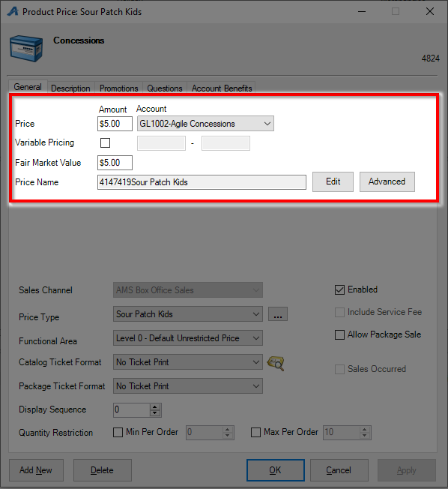Click the variable pricing minimum field
The image size is (448, 489).
click(161, 143)
